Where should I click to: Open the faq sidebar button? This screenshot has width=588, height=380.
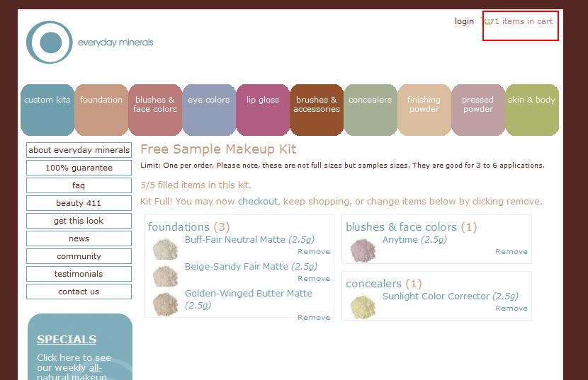click(79, 185)
